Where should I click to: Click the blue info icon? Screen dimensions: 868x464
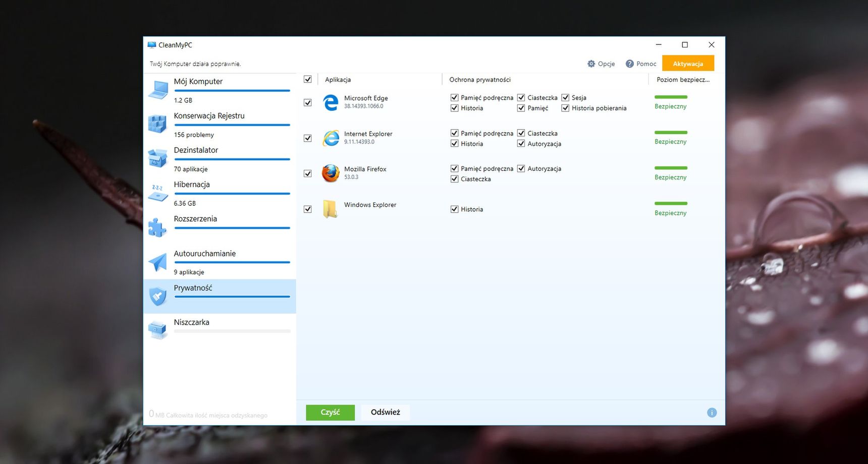point(712,413)
